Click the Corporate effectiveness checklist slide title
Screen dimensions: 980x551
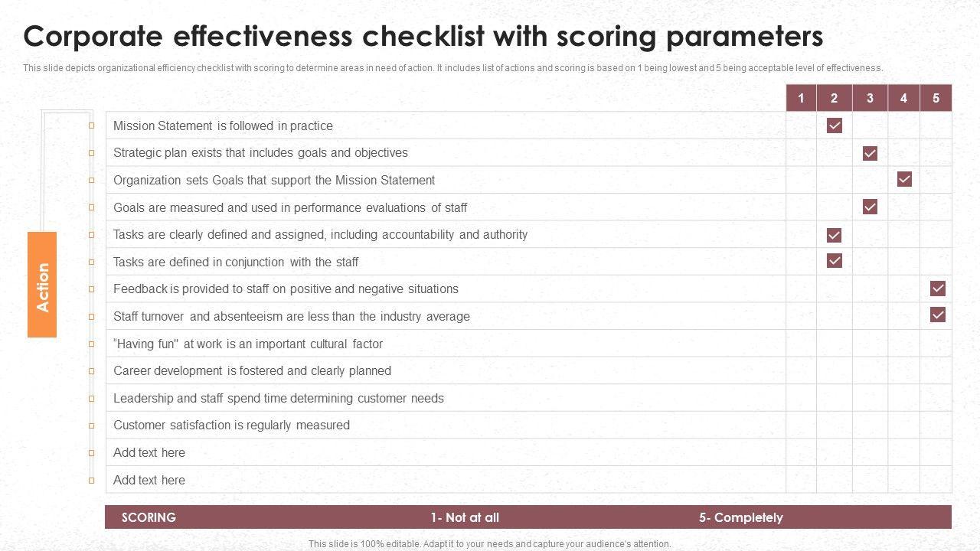[x=423, y=37]
